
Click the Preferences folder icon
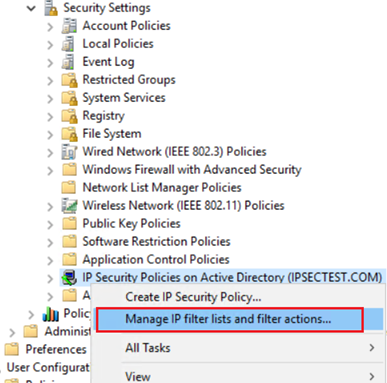[12, 349]
